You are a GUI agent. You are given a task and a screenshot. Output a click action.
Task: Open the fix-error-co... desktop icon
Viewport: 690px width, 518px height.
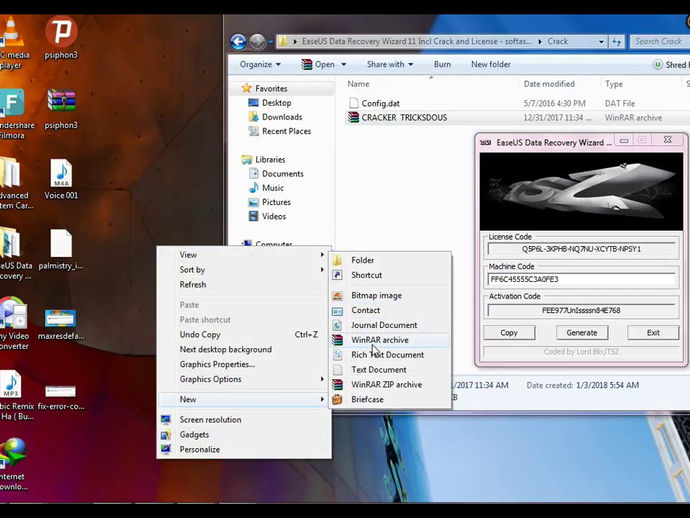pos(61,397)
